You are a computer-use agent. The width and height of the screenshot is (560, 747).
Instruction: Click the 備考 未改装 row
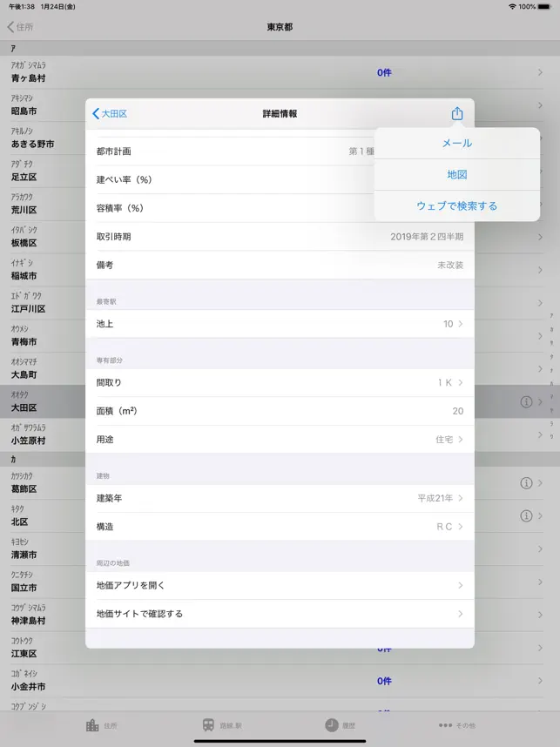[280, 265]
